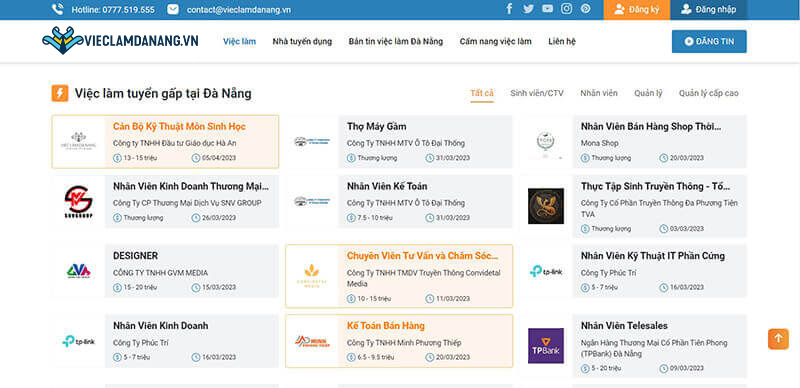The height and width of the screenshot is (388, 800).
Task: Open the Twitter icon in top bar
Action: 528,9
